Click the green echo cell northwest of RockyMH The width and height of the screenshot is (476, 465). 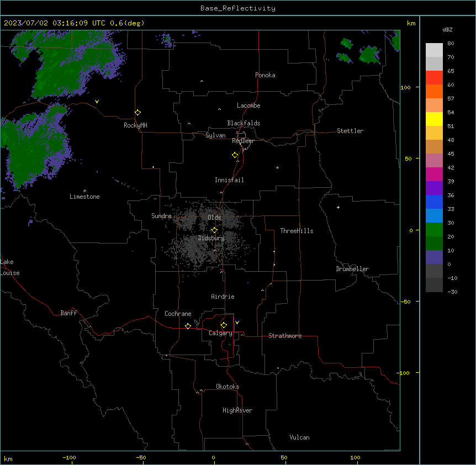click(70, 65)
